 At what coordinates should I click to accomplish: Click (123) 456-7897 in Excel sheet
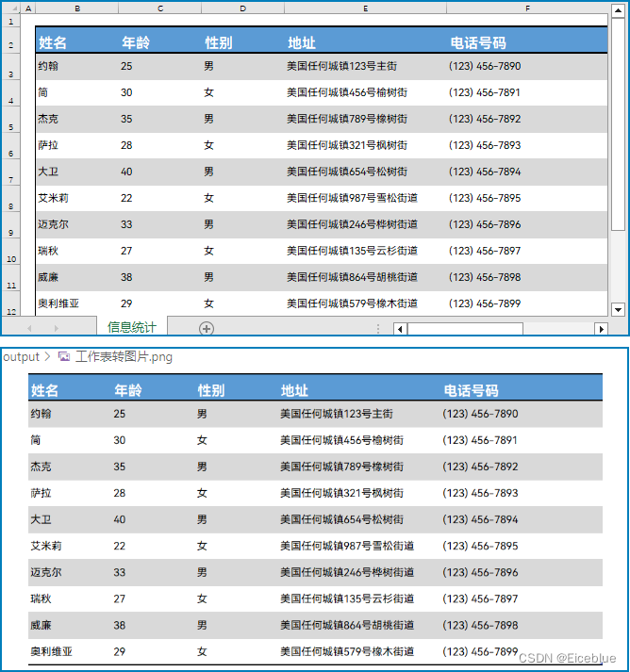click(x=485, y=251)
